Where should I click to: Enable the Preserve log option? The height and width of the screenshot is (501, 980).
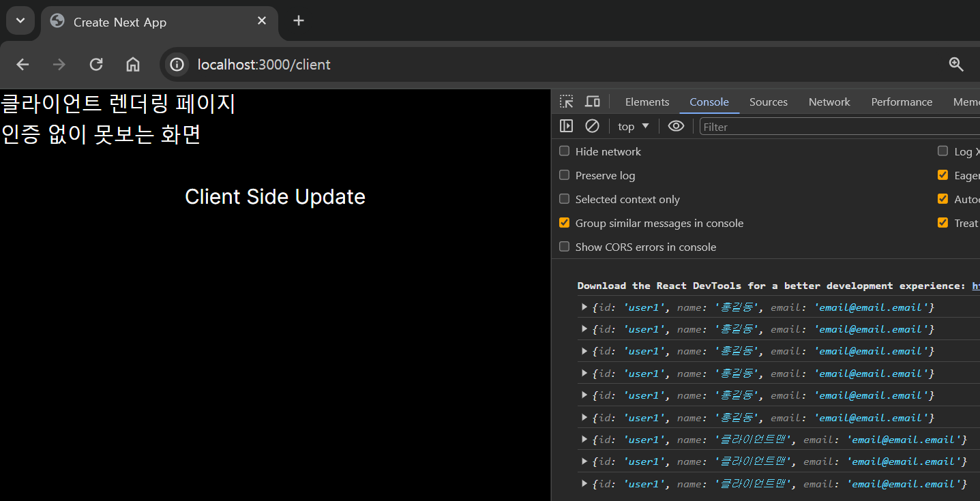pyautogui.click(x=564, y=174)
